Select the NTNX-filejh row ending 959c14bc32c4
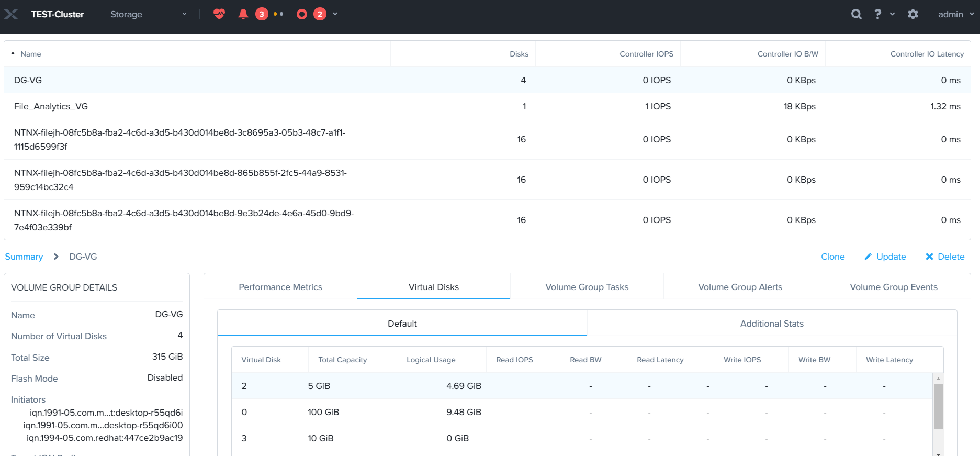Viewport: 980px width, 456px height. [487, 180]
